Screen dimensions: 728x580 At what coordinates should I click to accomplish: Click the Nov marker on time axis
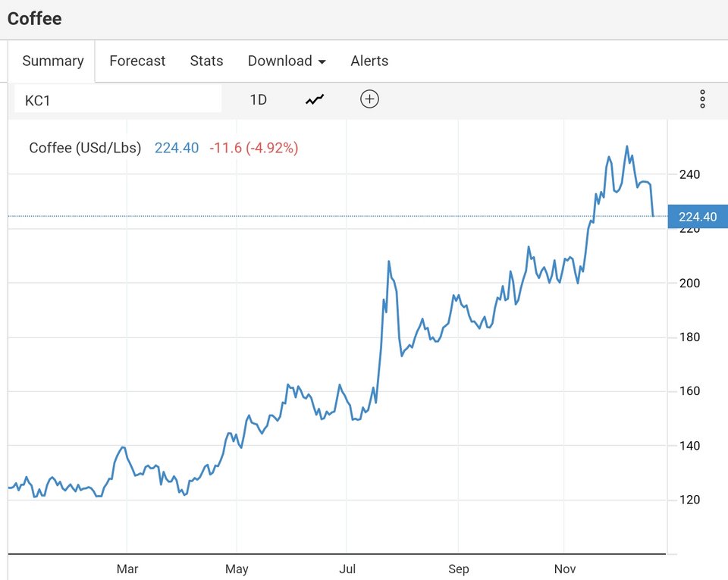pos(564,569)
